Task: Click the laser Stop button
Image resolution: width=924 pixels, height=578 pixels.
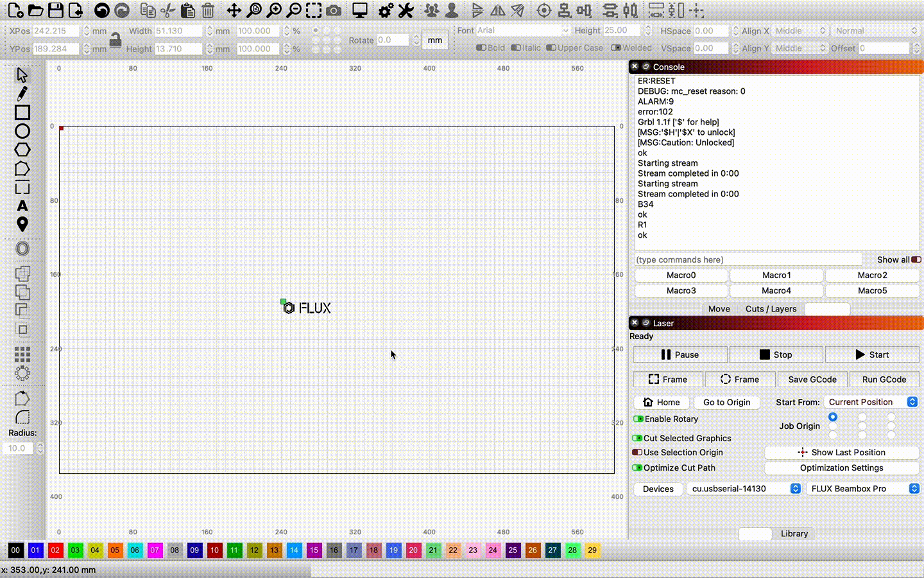Action: click(x=776, y=355)
